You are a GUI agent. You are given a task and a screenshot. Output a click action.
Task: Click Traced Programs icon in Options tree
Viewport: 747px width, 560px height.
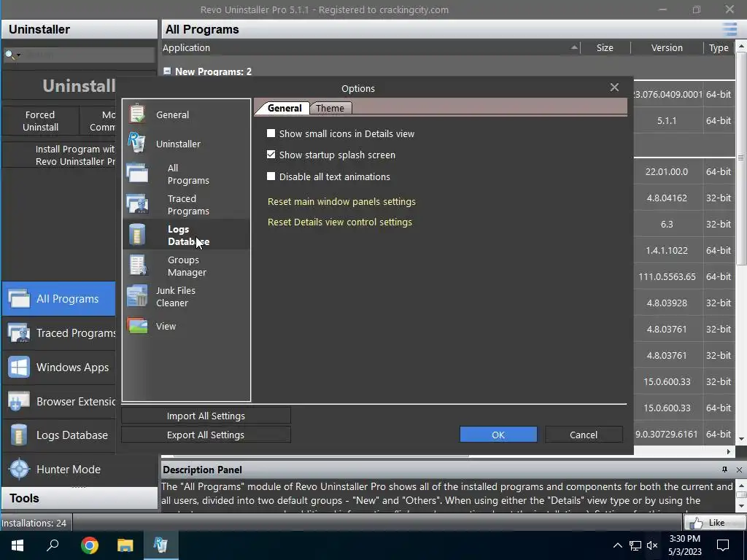(137, 204)
